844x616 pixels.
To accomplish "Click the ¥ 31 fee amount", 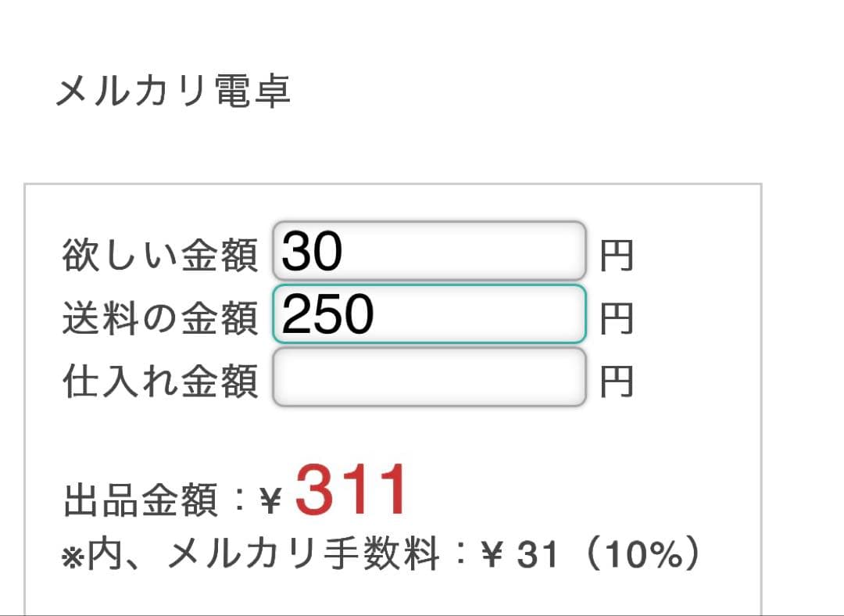I will (x=519, y=554).
